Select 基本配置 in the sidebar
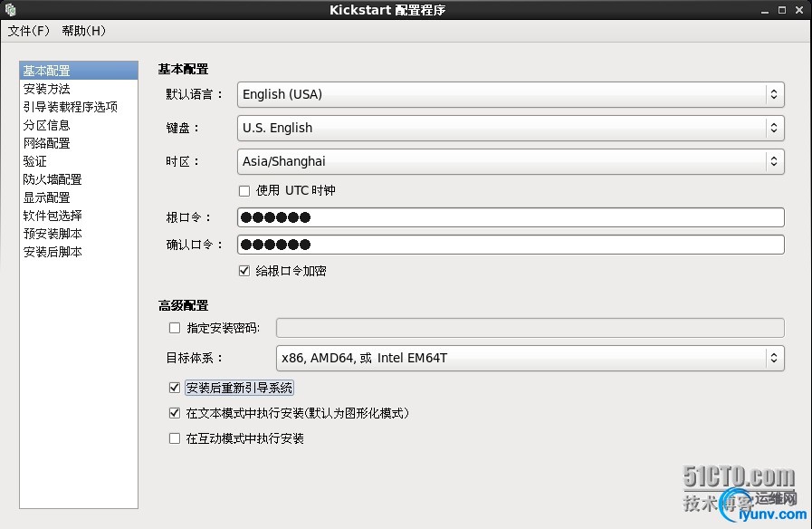 (x=79, y=71)
